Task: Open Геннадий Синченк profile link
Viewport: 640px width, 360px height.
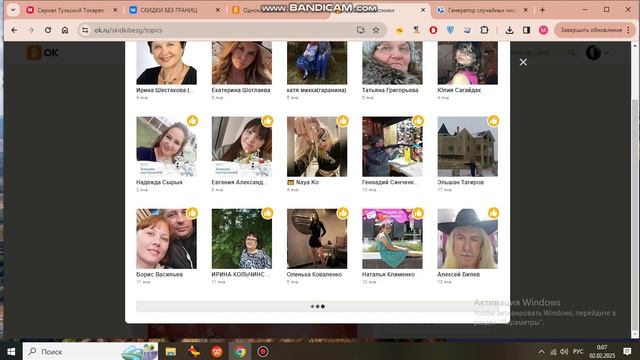Action: (x=389, y=182)
